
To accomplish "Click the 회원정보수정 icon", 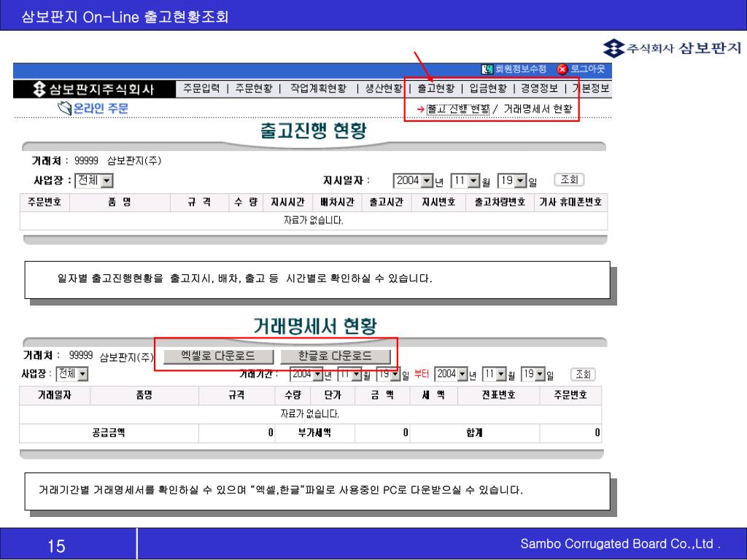I will [x=487, y=69].
